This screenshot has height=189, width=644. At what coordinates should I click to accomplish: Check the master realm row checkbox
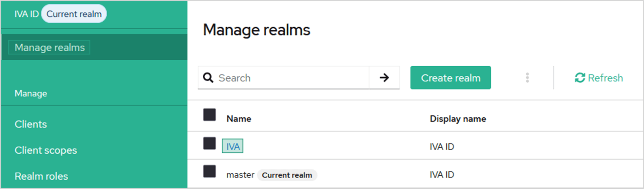click(x=210, y=172)
